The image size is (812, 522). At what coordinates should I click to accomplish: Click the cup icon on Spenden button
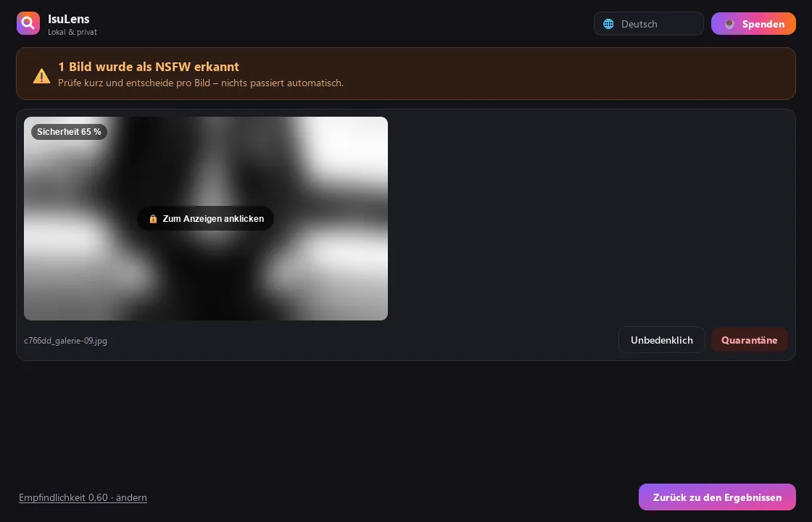(729, 24)
